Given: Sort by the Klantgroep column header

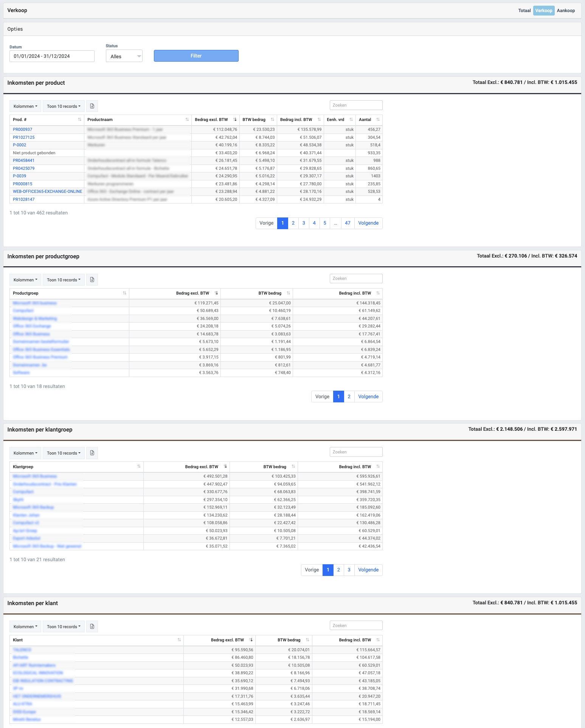Looking at the screenshot, I should click(x=76, y=467).
